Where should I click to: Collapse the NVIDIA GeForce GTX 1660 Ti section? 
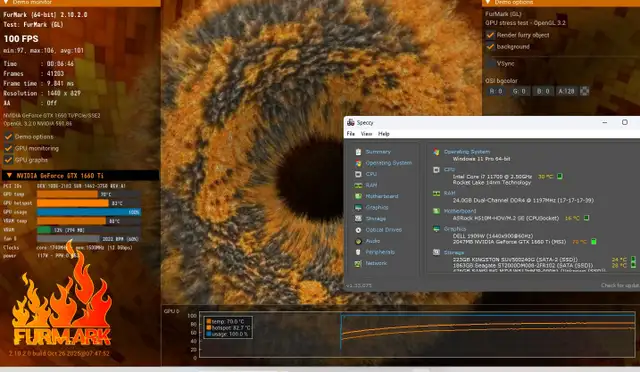[x=9, y=176]
